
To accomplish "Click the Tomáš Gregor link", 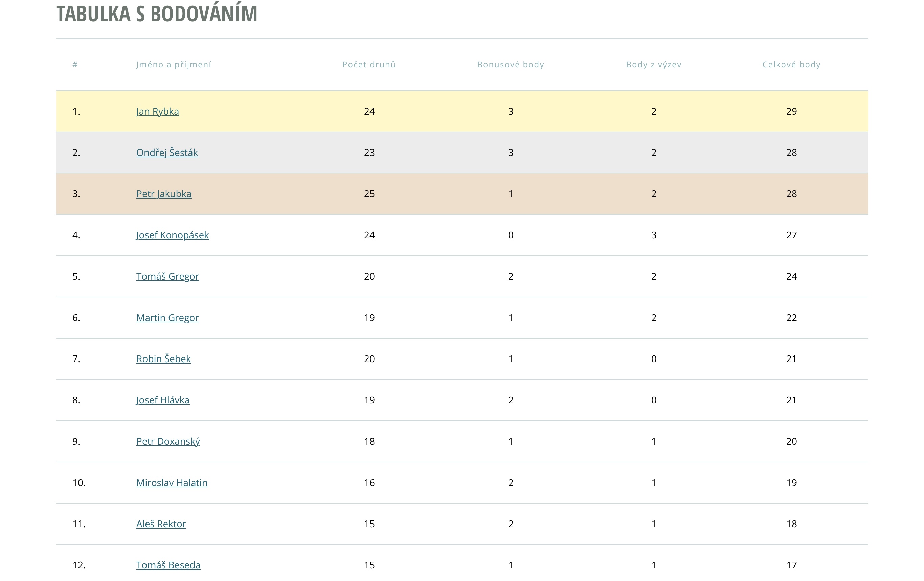I will pos(168,276).
